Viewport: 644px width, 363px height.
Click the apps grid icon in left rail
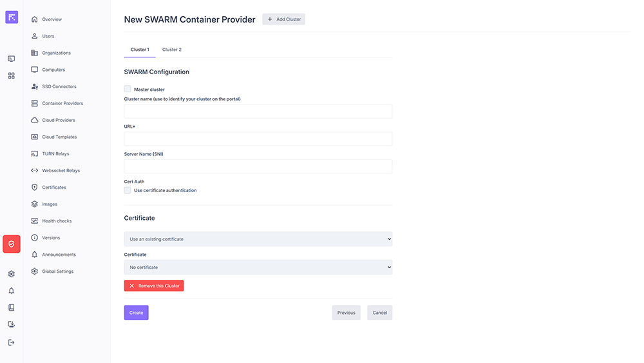(x=11, y=75)
